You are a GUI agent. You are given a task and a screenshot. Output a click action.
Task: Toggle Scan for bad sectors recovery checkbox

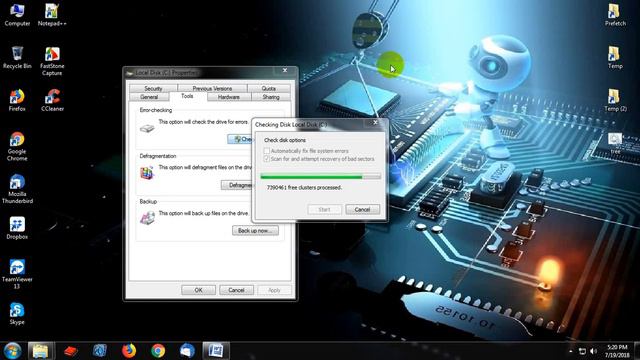point(267,159)
